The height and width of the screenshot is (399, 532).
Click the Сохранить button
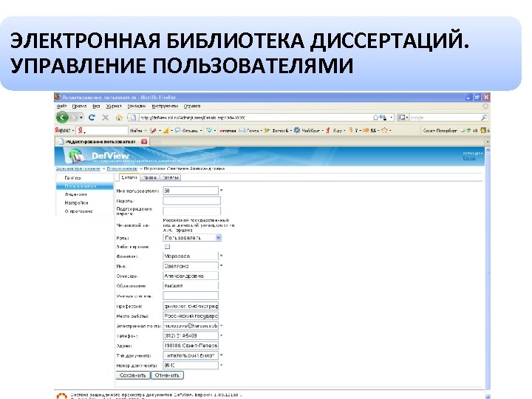[x=133, y=375]
